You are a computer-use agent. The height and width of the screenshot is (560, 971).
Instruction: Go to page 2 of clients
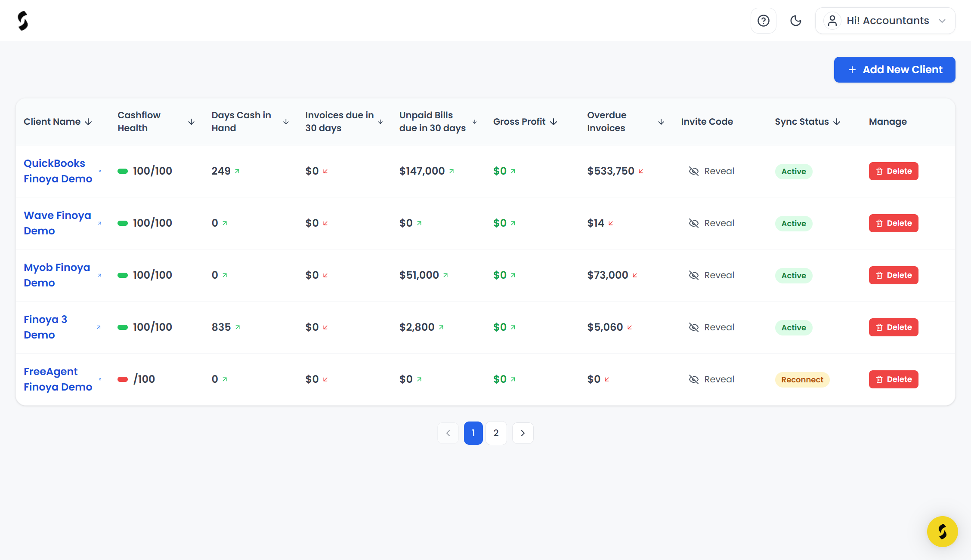click(x=496, y=433)
